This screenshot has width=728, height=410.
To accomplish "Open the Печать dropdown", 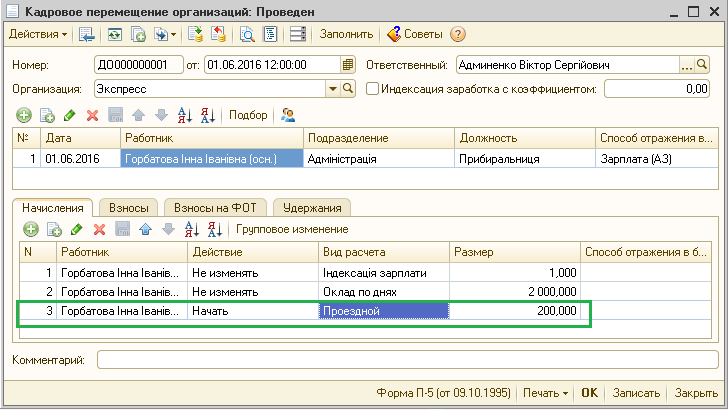I will (x=545, y=393).
